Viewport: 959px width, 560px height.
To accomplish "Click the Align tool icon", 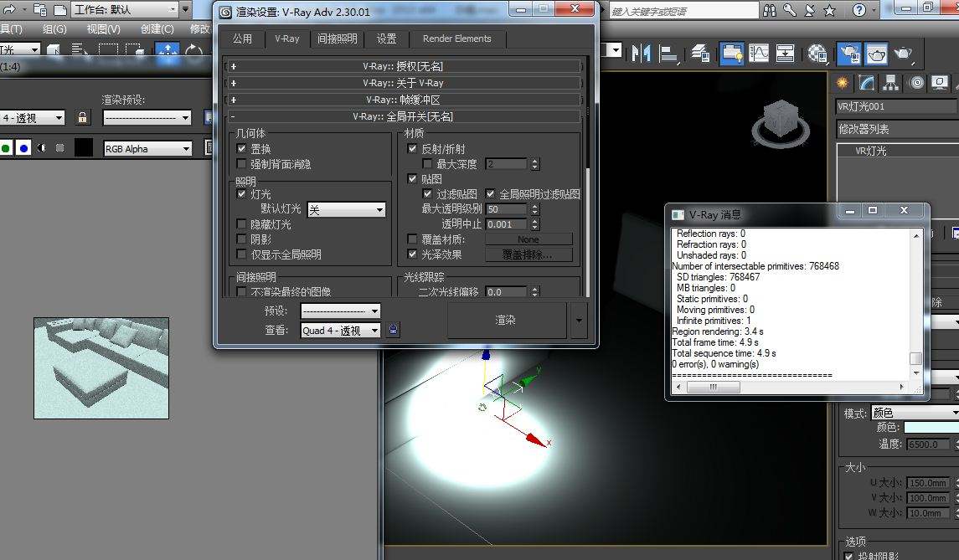I will point(668,54).
